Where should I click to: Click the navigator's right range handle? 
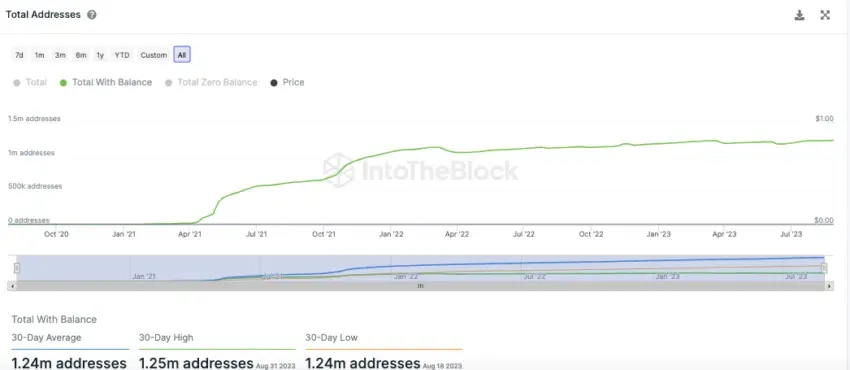[x=825, y=268]
